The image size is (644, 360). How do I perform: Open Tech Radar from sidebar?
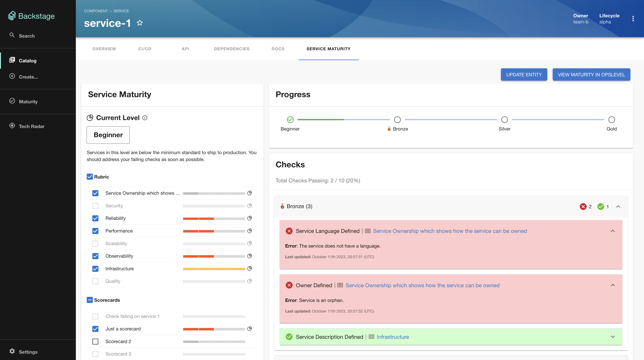coord(31,126)
